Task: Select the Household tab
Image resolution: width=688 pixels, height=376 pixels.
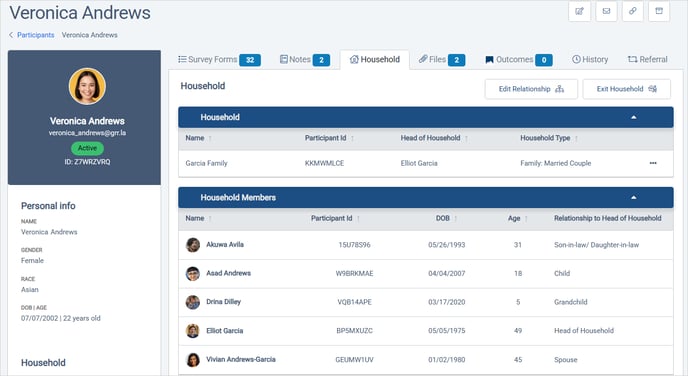Action: click(x=375, y=60)
